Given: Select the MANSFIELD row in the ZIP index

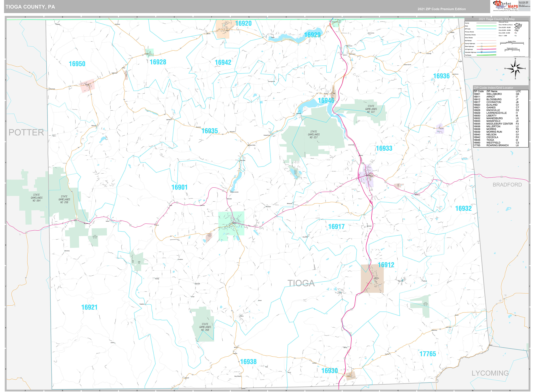Looking at the screenshot, I should click(x=501, y=121).
